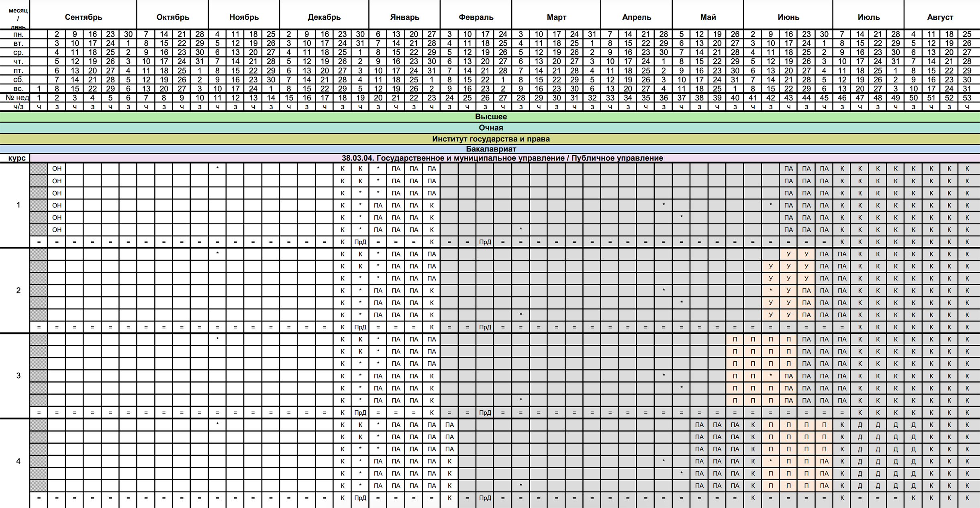Click the teal Очная band
Screen dimensions: 980x508
click(x=490, y=128)
